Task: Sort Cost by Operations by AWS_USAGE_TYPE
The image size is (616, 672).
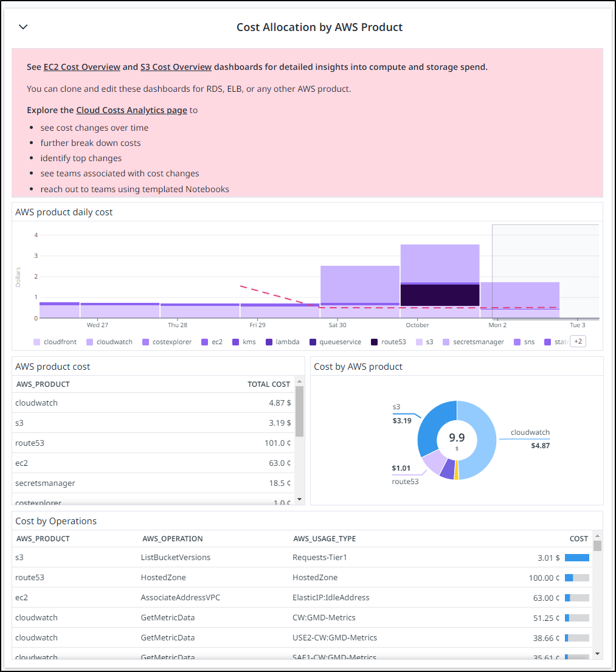Action: tap(325, 539)
